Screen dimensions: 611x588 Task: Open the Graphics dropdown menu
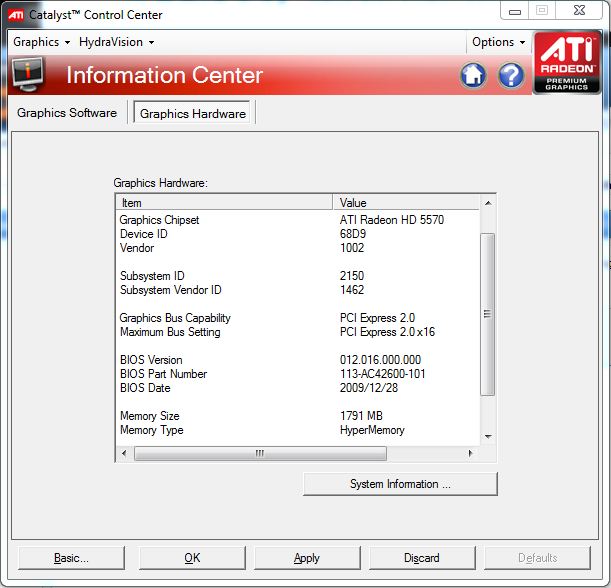[41, 42]
